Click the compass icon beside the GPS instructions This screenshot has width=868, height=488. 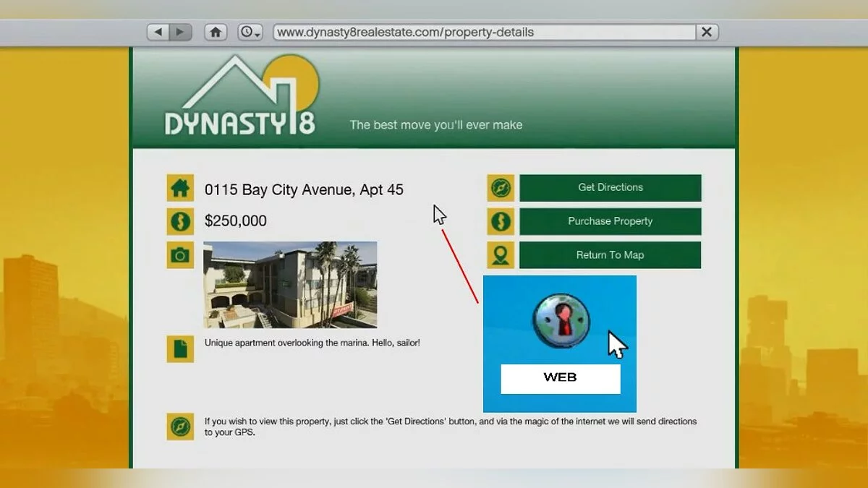point(180,427)
